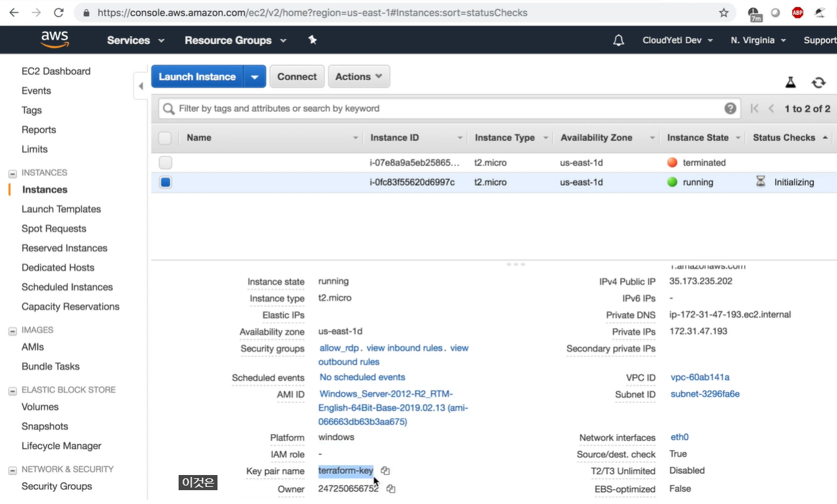Open the subnet-3296fa6e link
The image size is (837, 504).
705,394
